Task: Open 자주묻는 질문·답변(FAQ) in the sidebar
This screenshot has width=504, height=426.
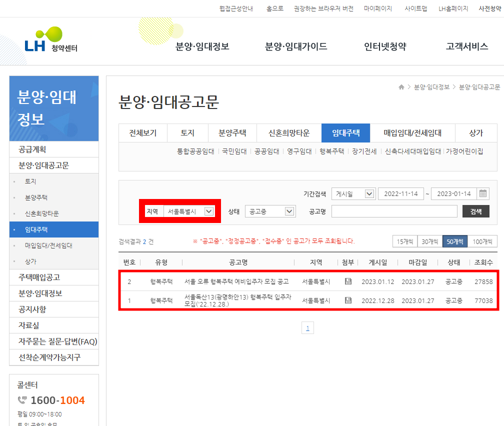Action: (54, 341)
